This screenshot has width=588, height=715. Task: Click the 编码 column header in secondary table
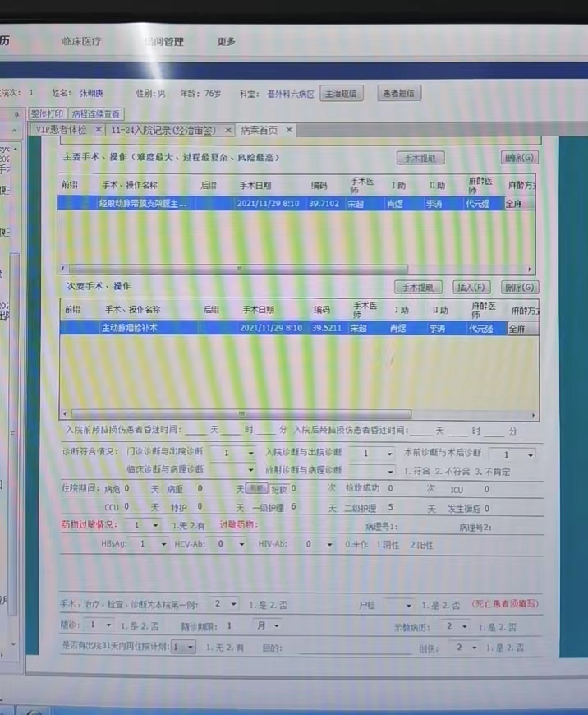pos(322,310)
